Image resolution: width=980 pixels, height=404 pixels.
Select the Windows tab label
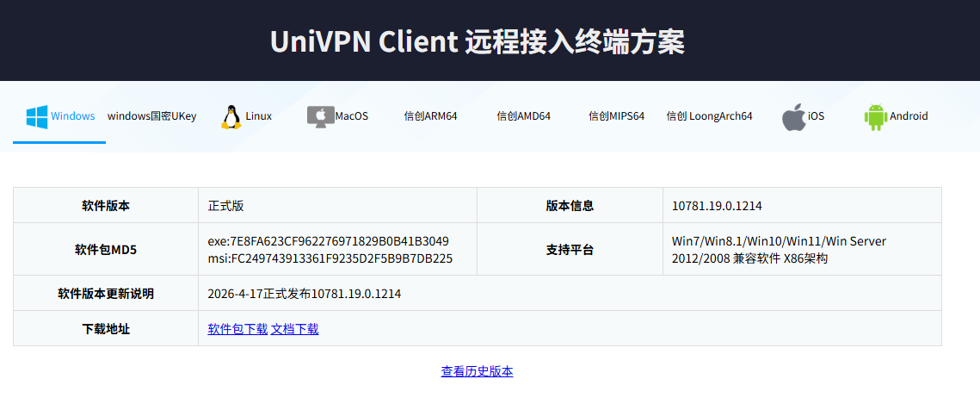[72, 116]
